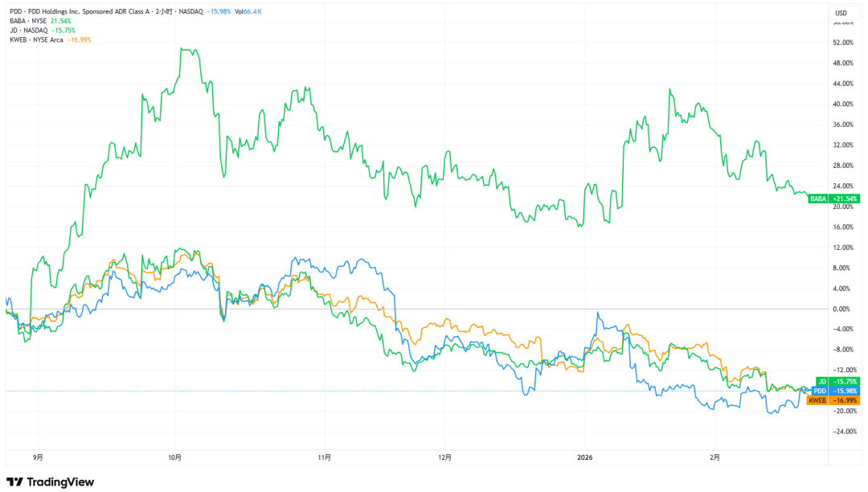Click the 9月 time axis label
This screenshot has width=868, height=492.
(x=39, y=457)
